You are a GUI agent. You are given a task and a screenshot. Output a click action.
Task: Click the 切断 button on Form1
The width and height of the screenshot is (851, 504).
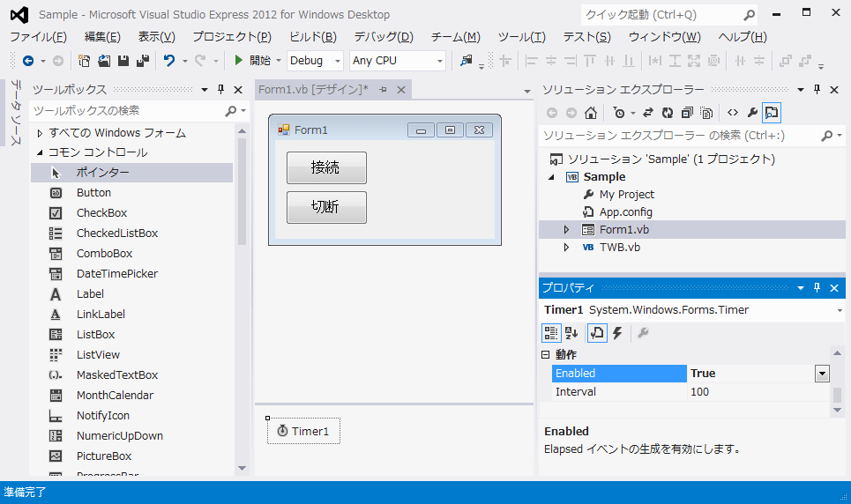[x=326, y=207]
